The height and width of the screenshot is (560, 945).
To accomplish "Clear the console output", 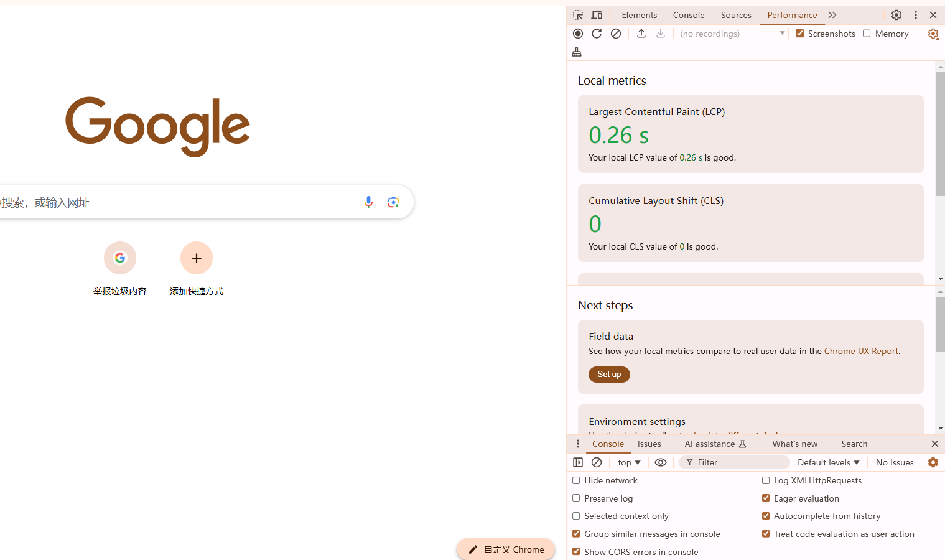I will [x=597, y=462].
